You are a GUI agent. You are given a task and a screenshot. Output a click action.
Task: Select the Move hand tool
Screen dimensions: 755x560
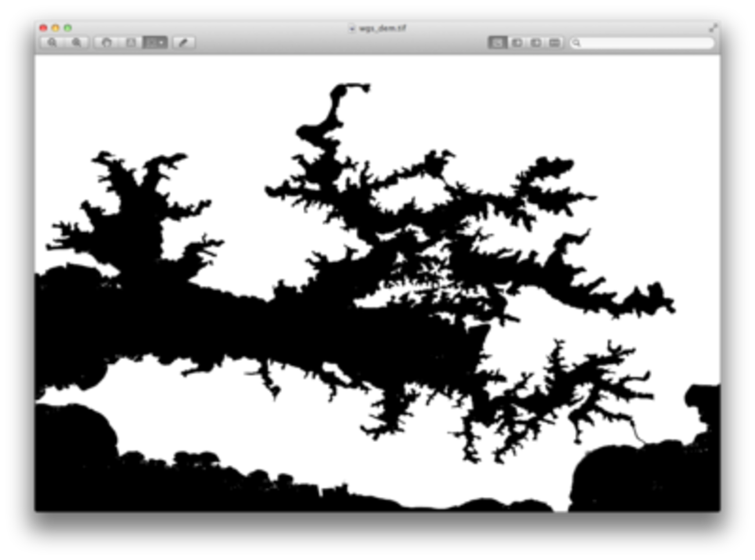(x=106, y=42)
